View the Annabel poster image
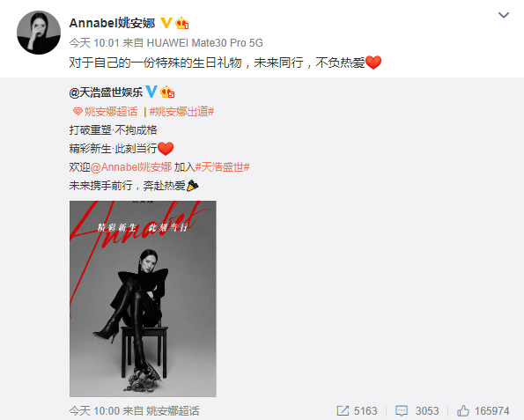Screen dimensions: 524x420 coord(143,298)
